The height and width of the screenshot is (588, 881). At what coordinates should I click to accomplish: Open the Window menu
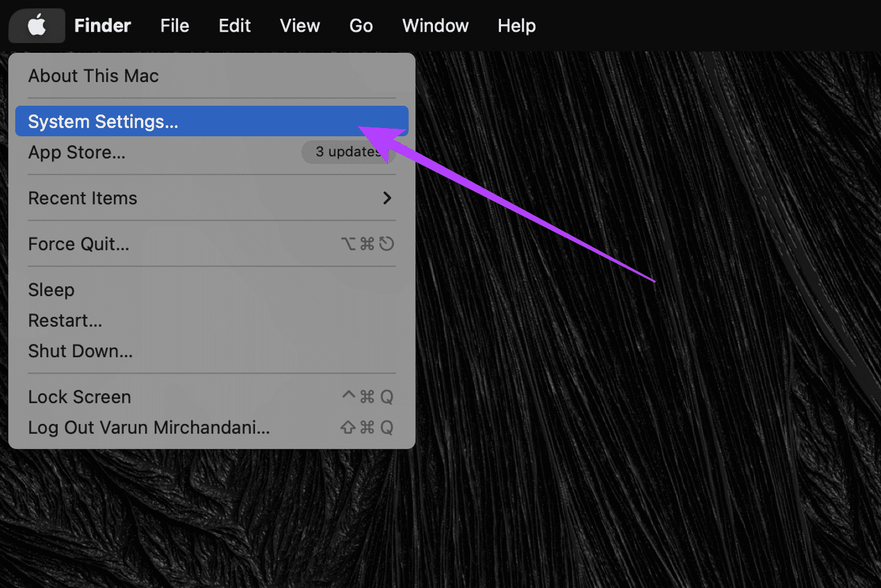point(435,25)
